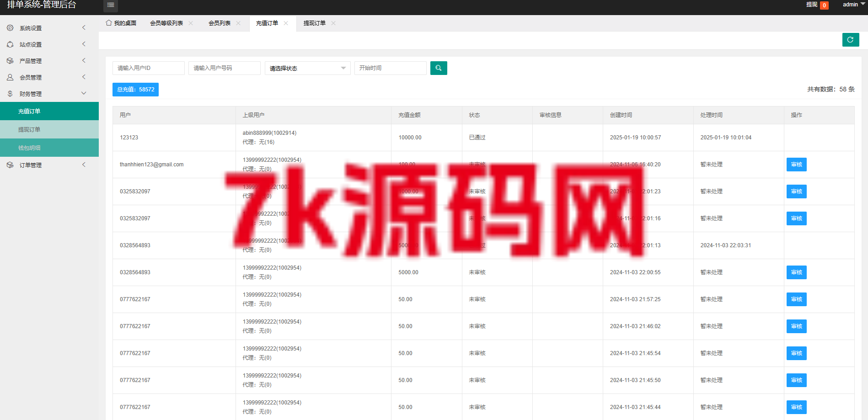Click the 总充值: 58572 blue button
The height and width of the screenshot is (420, 868).
point(136,90)
